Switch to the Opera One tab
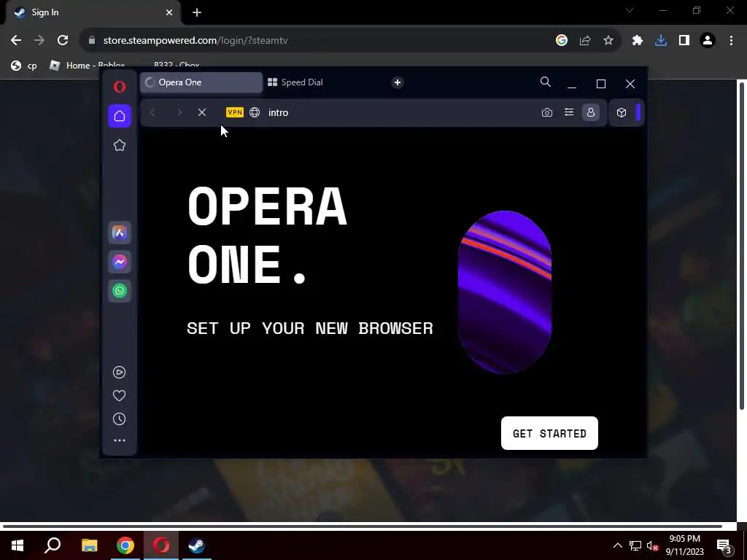The width and height of the screenshot is (747, 560). (201, 82)
